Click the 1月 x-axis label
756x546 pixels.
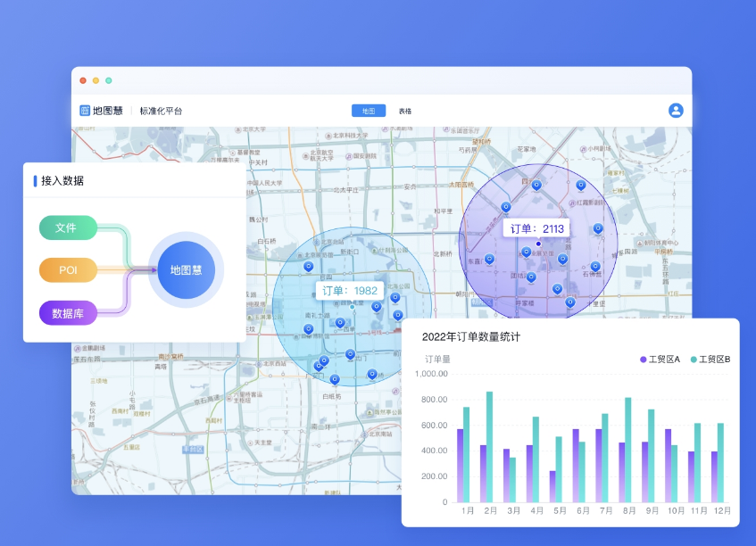[467, 510]
